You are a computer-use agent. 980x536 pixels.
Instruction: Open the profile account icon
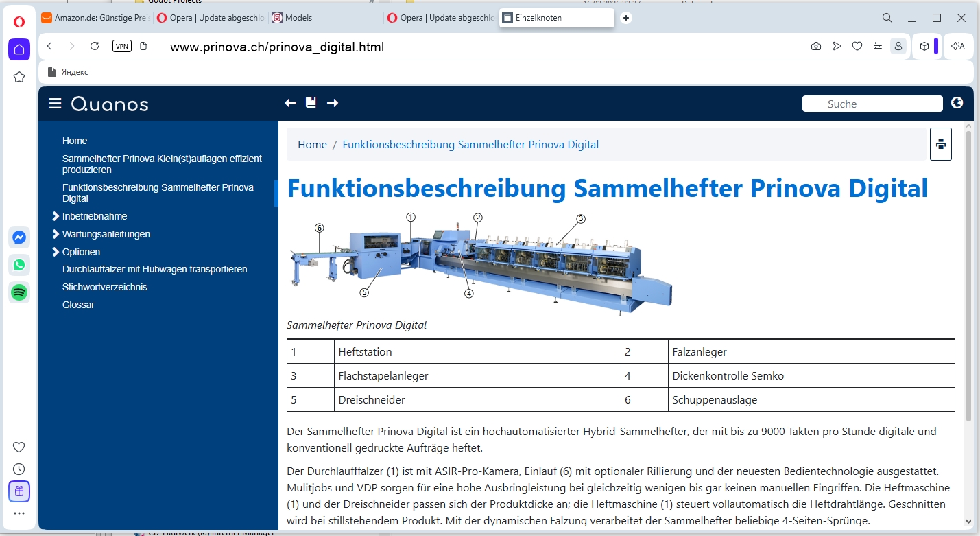click(897, 46)
